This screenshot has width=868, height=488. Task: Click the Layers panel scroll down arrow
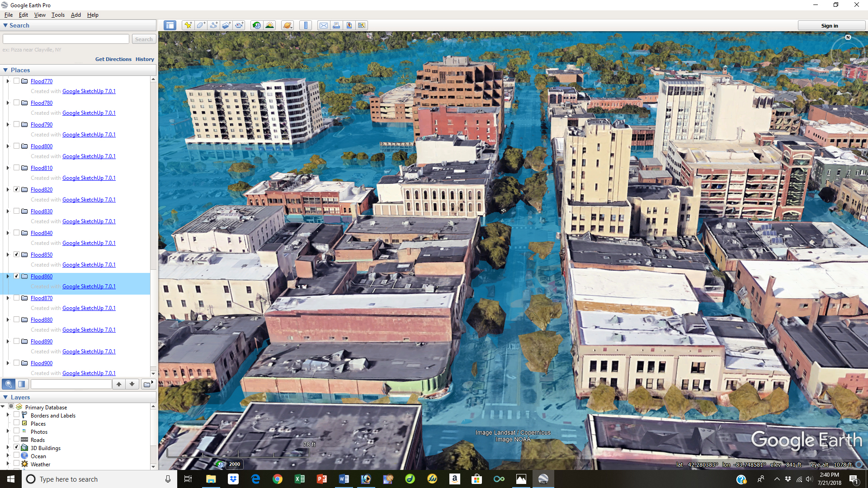tap(153, 467)
